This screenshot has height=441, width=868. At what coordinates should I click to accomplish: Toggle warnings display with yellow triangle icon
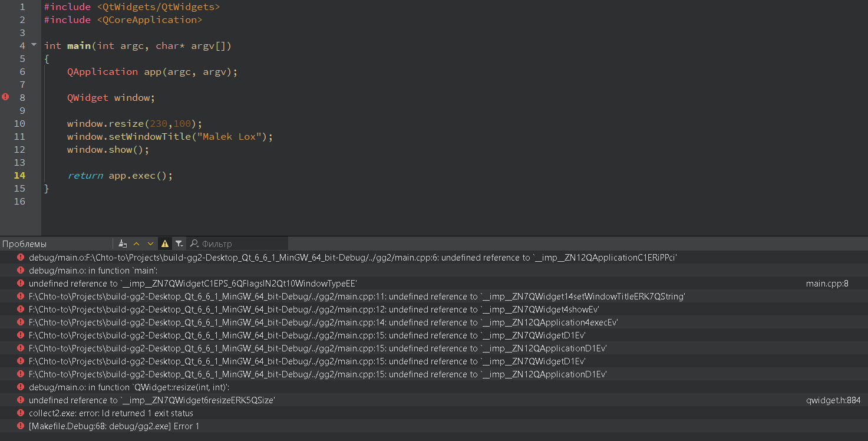[x=165, y=243]
